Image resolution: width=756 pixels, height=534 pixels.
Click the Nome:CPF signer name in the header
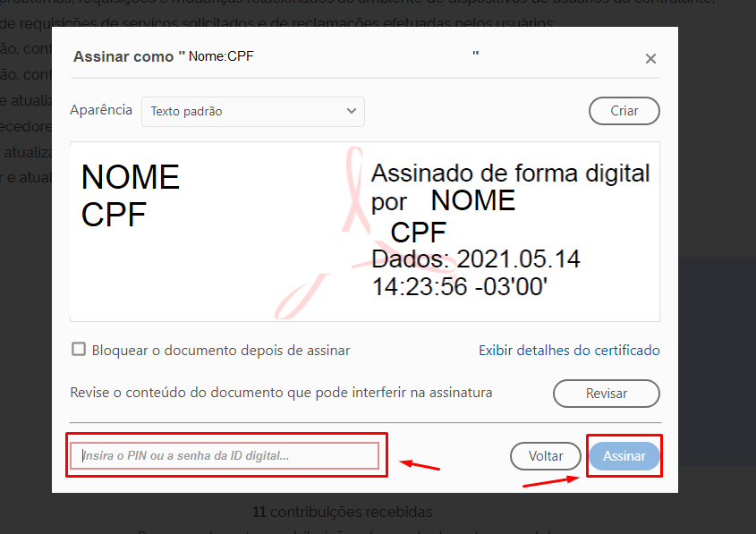click(221, 56)
